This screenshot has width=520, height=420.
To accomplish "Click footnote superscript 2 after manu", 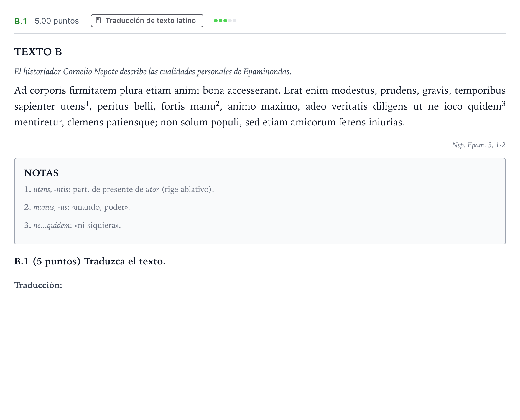I will pos(218,103).
